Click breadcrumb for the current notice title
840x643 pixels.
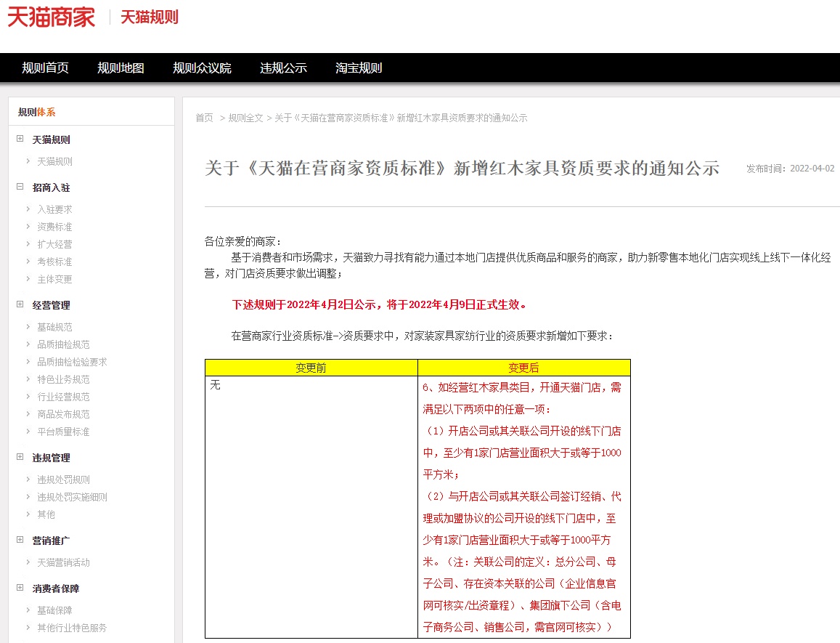pos(401,118)
